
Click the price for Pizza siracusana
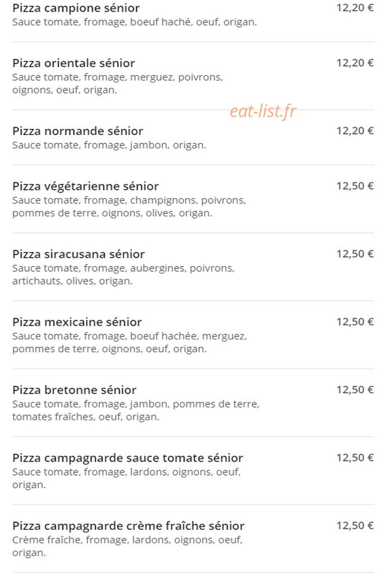354,254
